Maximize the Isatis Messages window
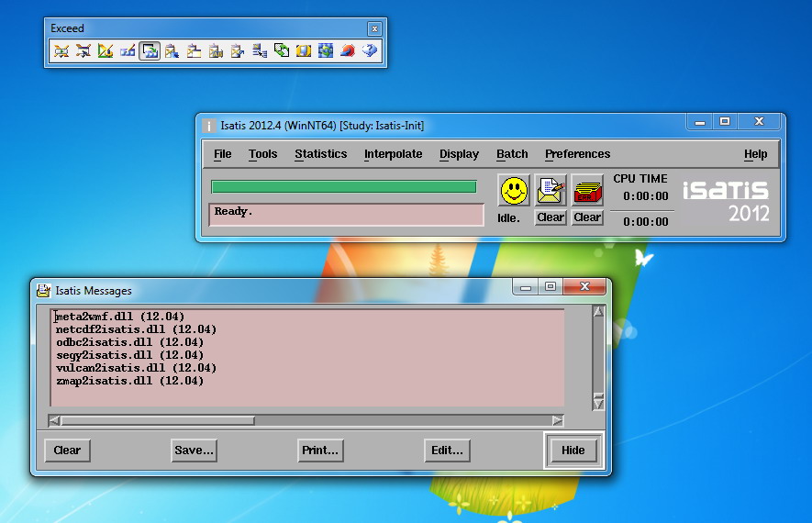Image resolution: width=812 pixels, height=523 pixels. (x=551, y=287)
